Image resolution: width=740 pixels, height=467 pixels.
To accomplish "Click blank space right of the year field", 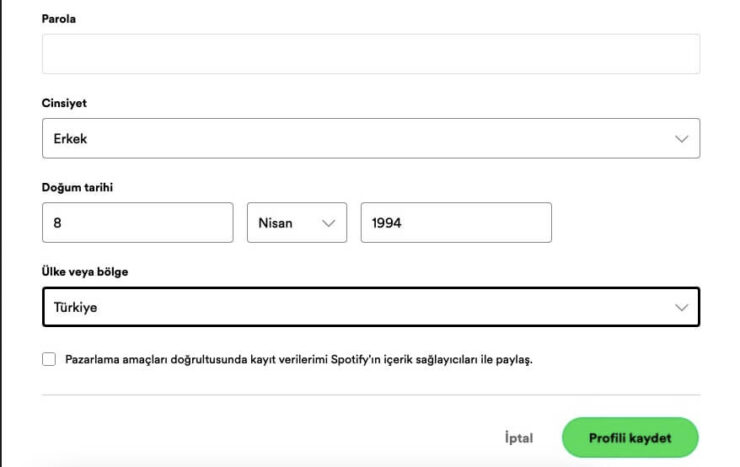I will click(625, 223).
